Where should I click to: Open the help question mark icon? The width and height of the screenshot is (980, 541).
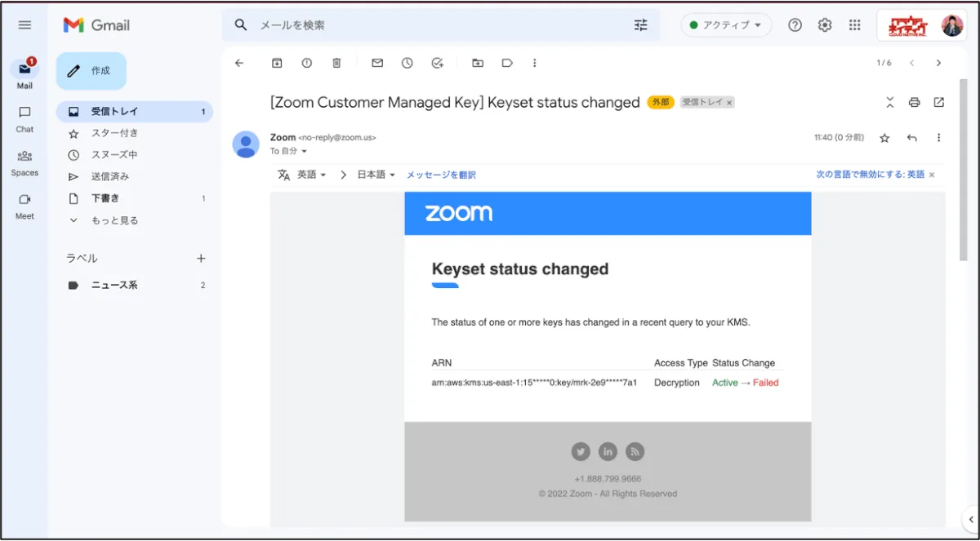point(795,25)
